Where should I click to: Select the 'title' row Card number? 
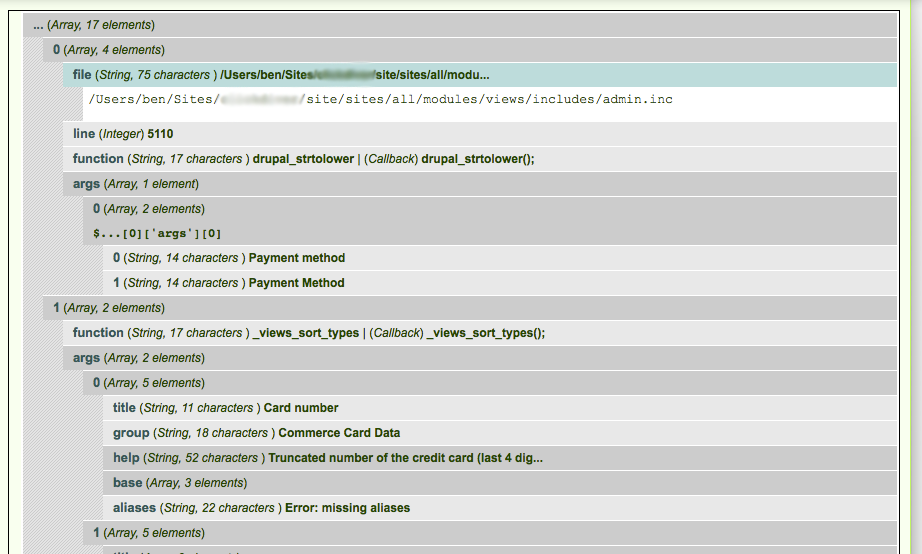coord(500,408)
